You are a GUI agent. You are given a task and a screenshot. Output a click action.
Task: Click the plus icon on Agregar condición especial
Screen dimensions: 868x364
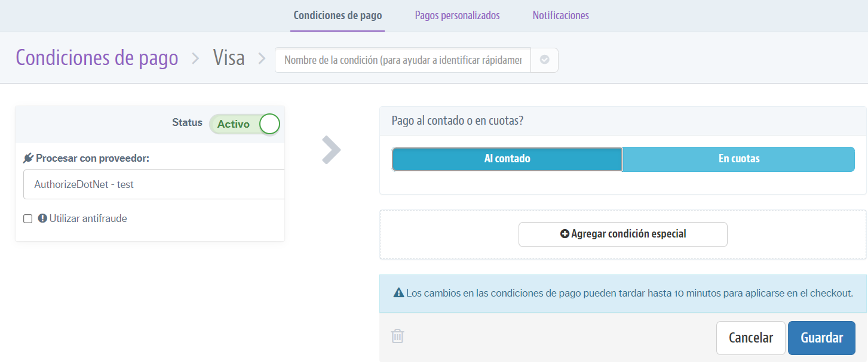point(564,234)
